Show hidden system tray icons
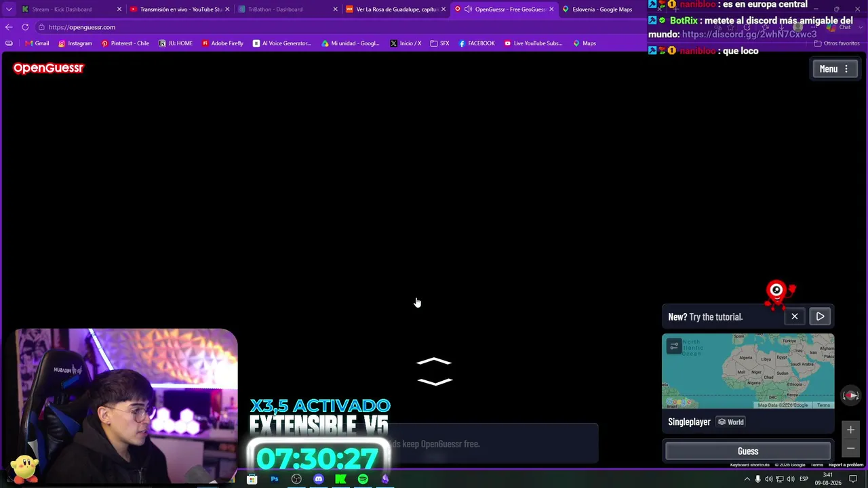 pyautogui.click(x=747, y=479)
